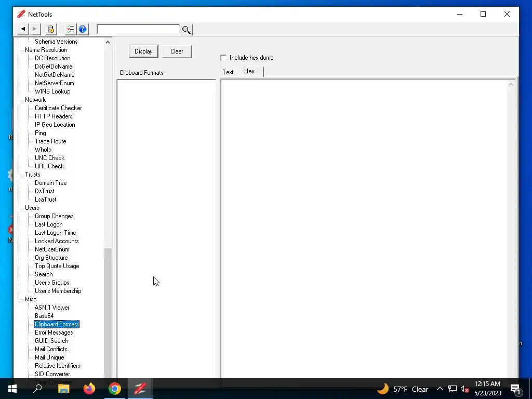Image resolution: width=532 pixels, height=399 pixels.
Task: Select Locked Accounts tree item
Action: 57,241
